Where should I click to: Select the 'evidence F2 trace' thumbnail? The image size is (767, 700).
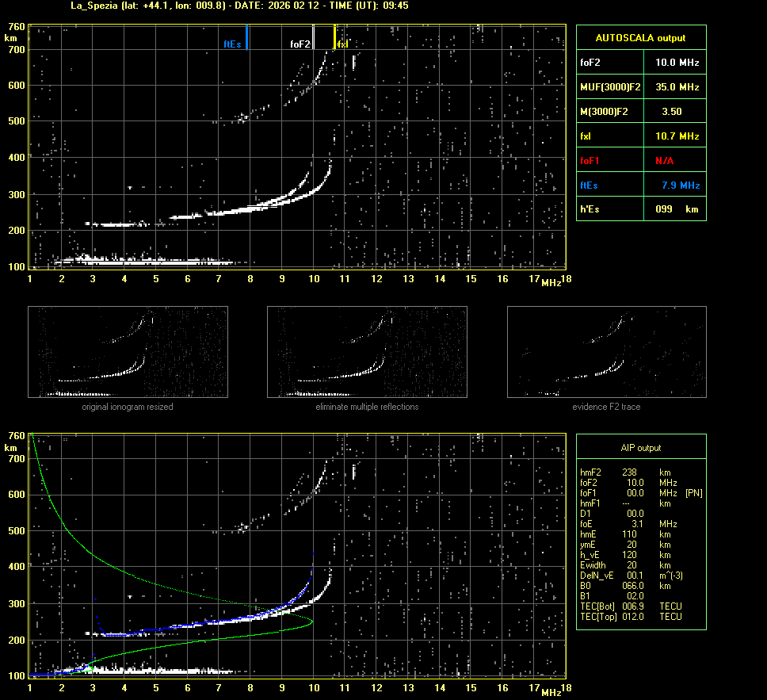click(606, 352)
